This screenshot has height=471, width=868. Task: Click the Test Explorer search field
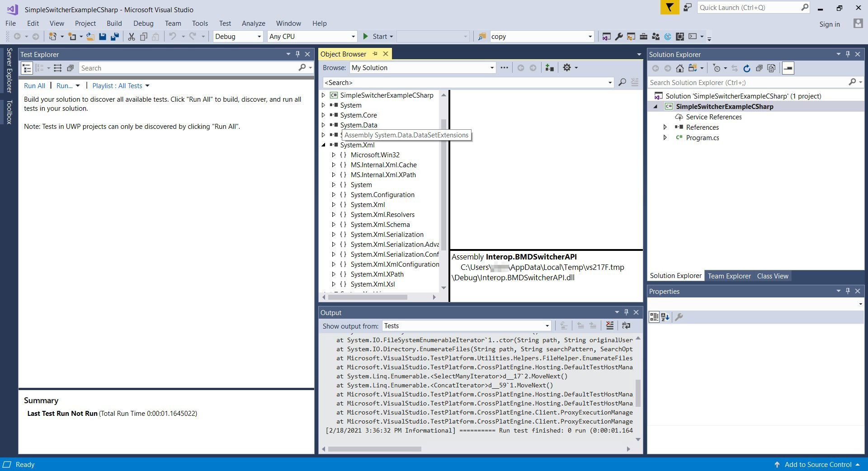[x=189, y=68]
